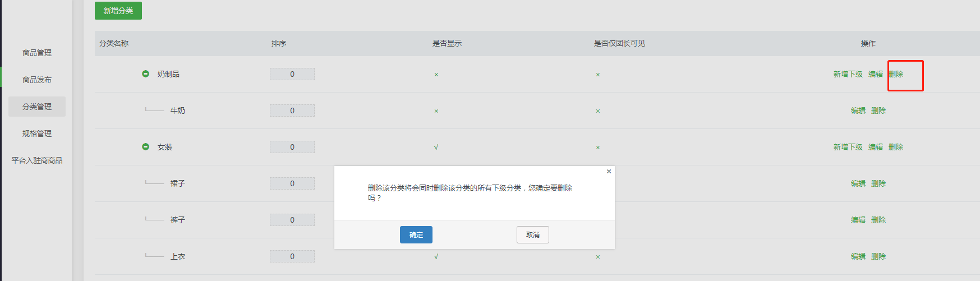
Task: Click 新增下级 for 奶制品
Action: [x=848, y=74]
